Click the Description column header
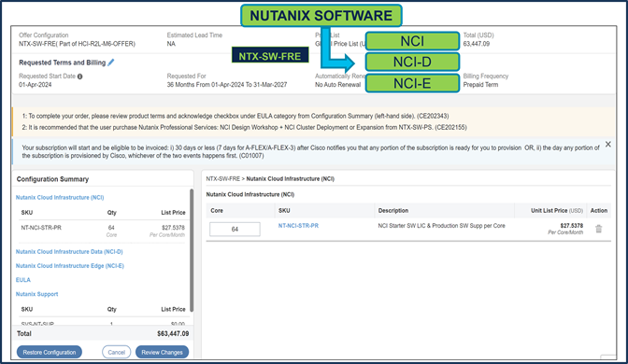The height and width of the screenshot is (364, 628). point(393,210)
